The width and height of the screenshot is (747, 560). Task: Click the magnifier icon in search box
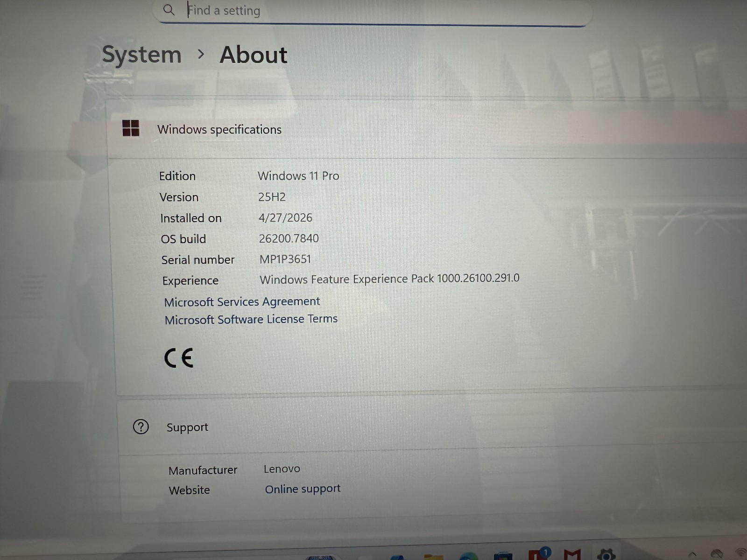click(169, 10)
